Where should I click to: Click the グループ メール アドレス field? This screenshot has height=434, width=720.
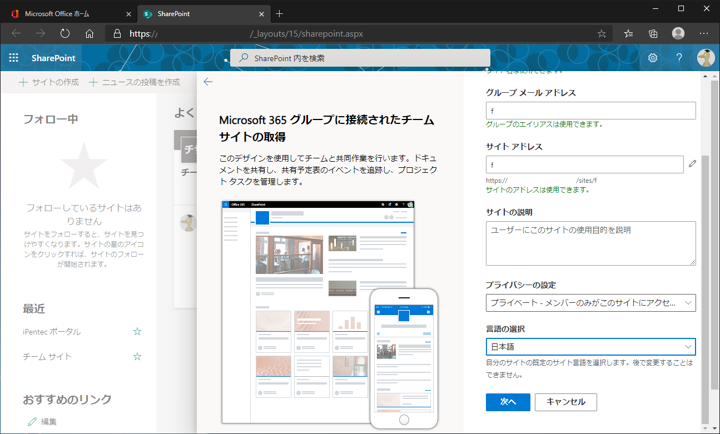pyautogui.click(x=591, y=111)
